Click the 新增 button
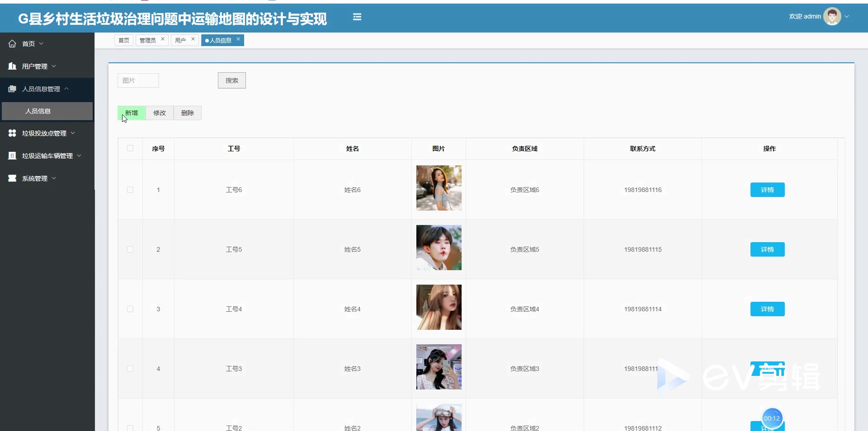The height and width of the screenshot is (431, 868). click(x=132, y=113)
